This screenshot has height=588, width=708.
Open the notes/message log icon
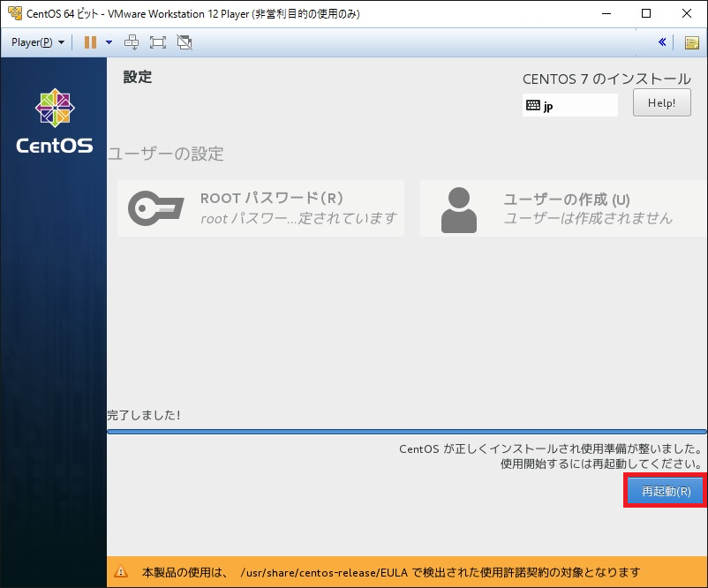click(x=692, y=43)
